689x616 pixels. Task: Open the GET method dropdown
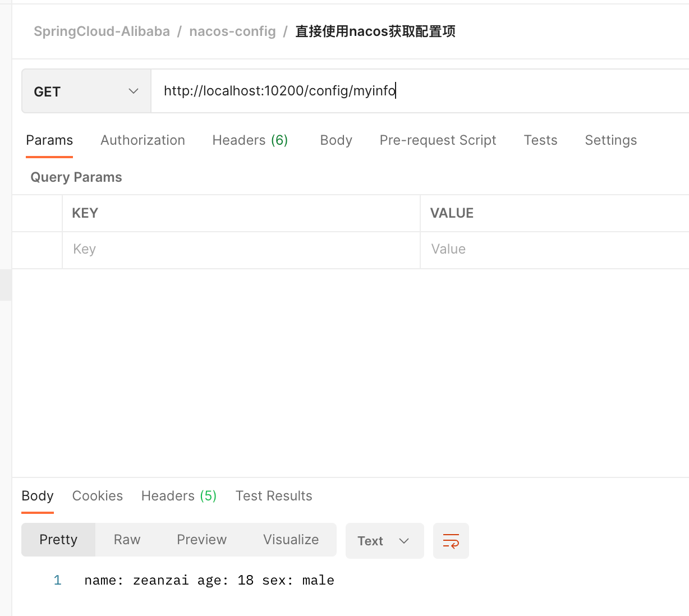pyautogui.click(x=86, y=91)
